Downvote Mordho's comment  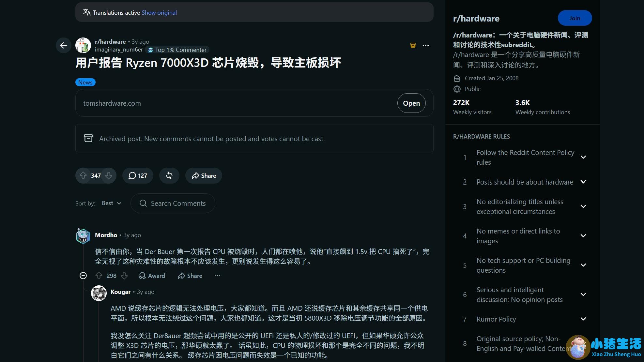pos(124,276)
